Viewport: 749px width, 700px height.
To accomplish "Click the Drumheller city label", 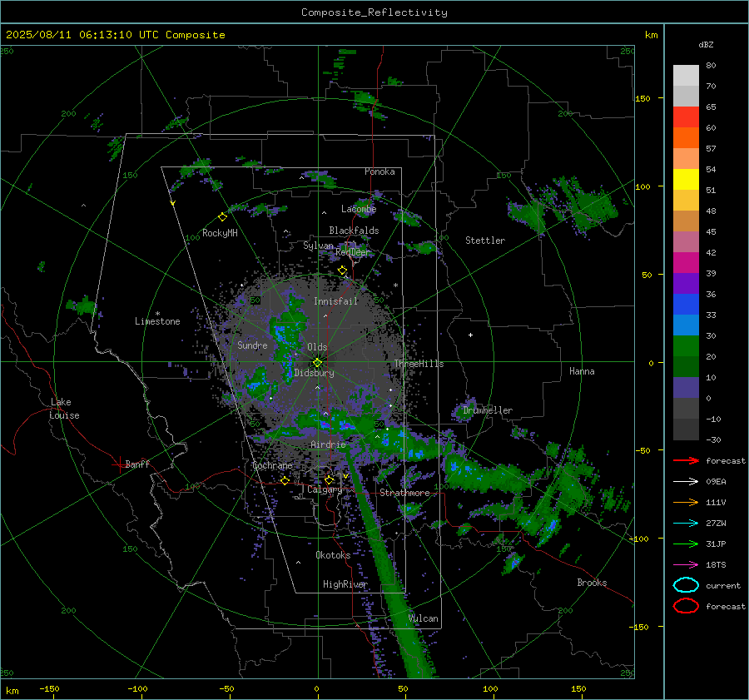I will point(488,410).
